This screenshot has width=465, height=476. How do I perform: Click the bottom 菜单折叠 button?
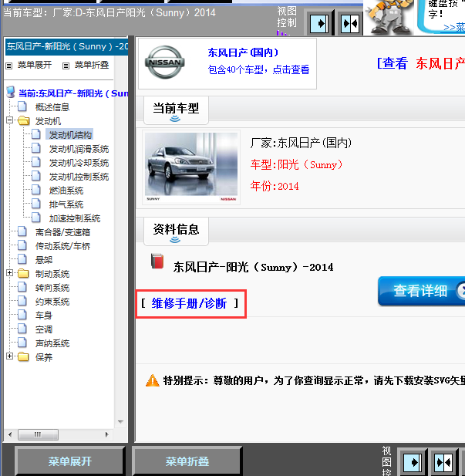[x=187, y=461]
